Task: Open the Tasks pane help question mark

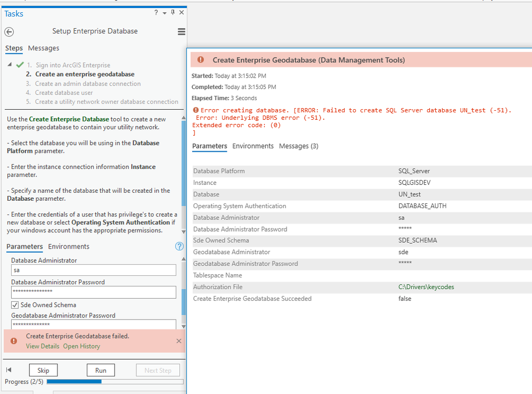Action: (156, 13)
